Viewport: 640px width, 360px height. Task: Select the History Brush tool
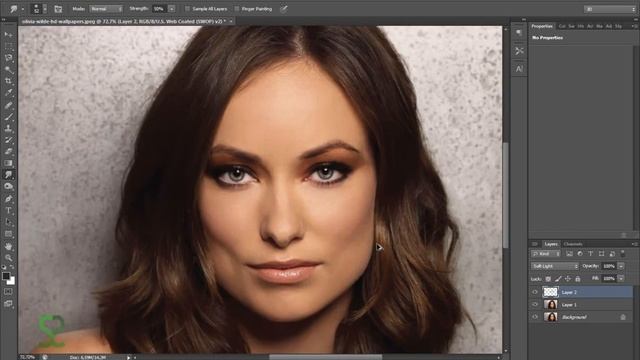tap(8, 140)
